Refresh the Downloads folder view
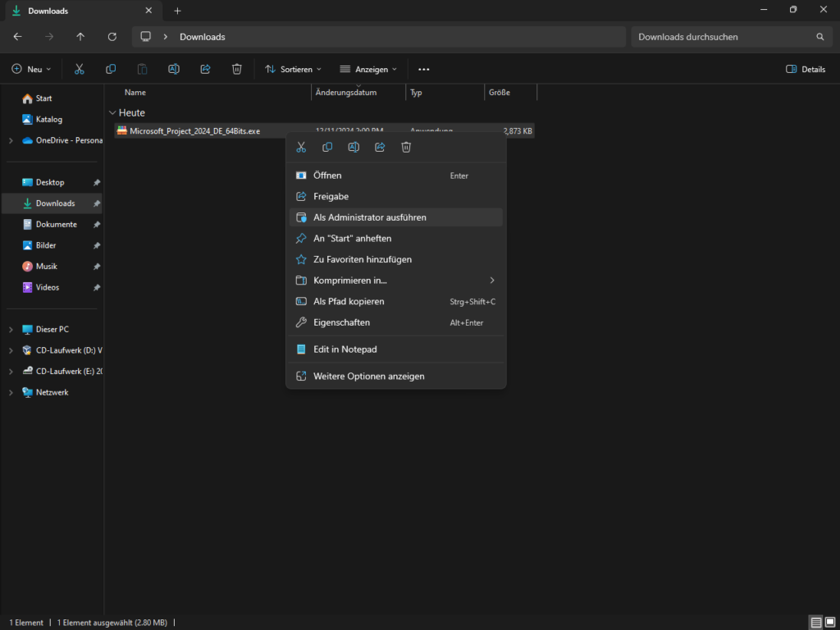 pyautogui.click(x=112, y=37)
